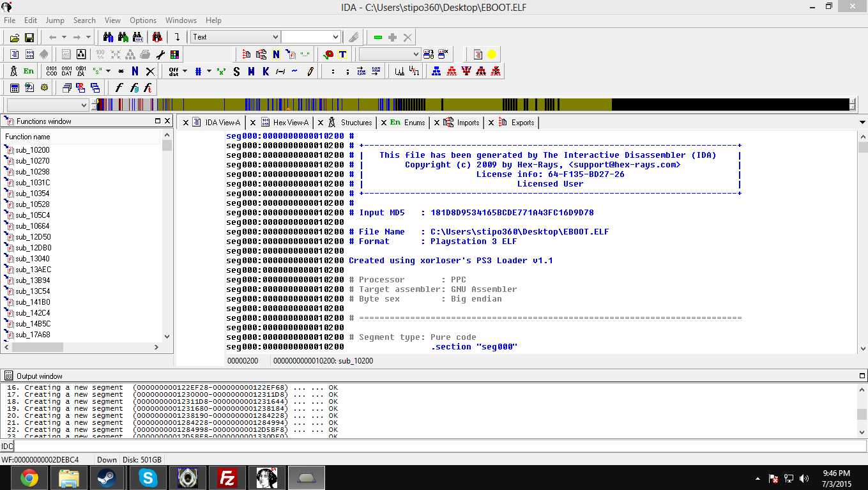
Task: Click the black X undefine icon
Action: (x=150, y=71)
